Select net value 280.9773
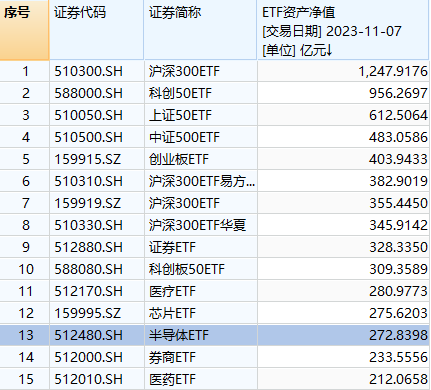 pos(343,291)
